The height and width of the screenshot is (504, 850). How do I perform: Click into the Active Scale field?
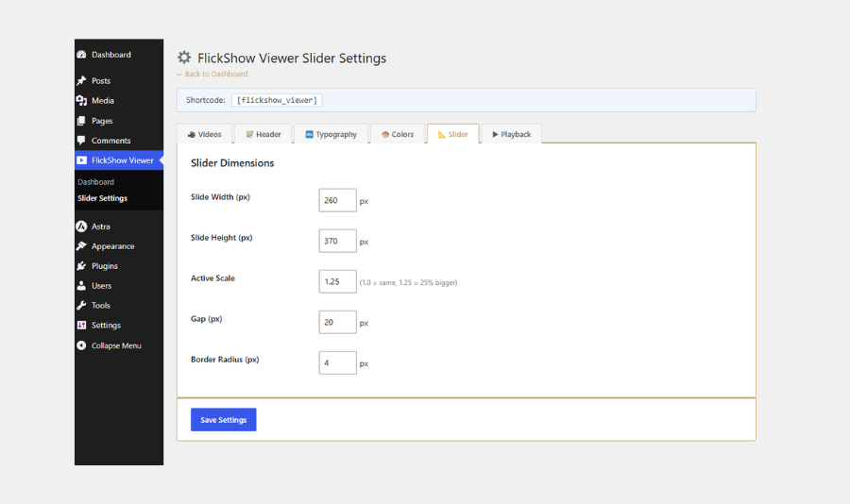[337, 282]
